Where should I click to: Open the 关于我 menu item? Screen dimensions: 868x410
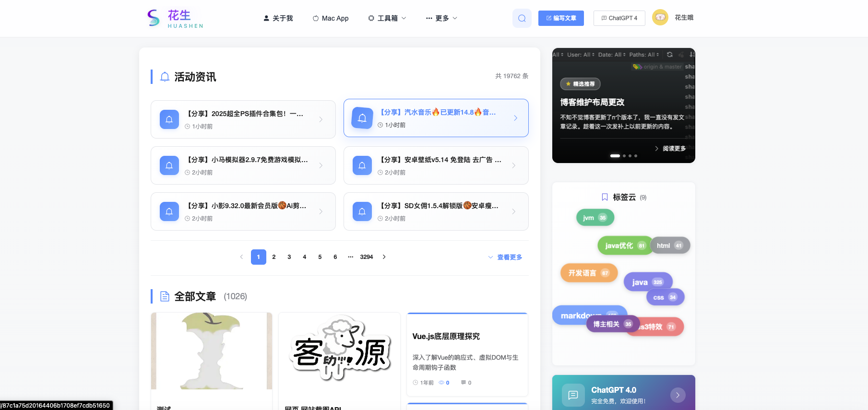pos(278,18)
